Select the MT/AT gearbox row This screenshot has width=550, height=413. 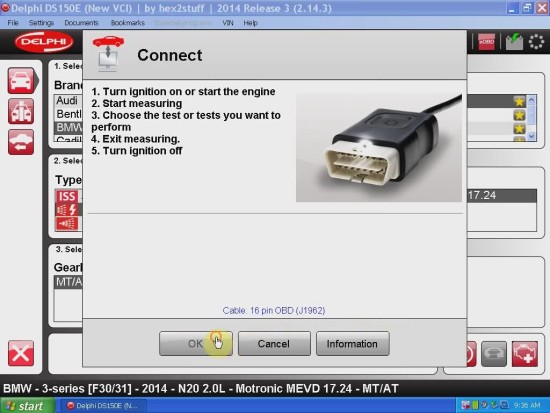click(x=68, y=282)
